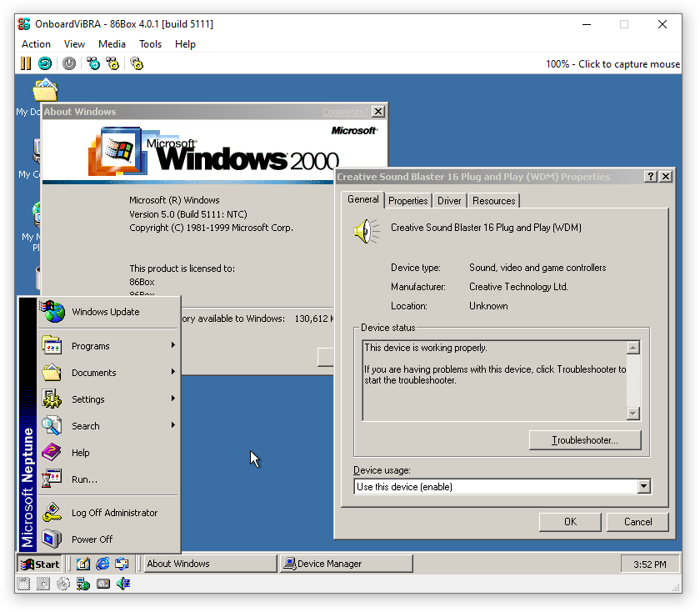Image resolution: width=700 pixels, height=612 pixels.
Task: Click the Search magnifier icon in Start menu
Action: (x=52, y=426)
